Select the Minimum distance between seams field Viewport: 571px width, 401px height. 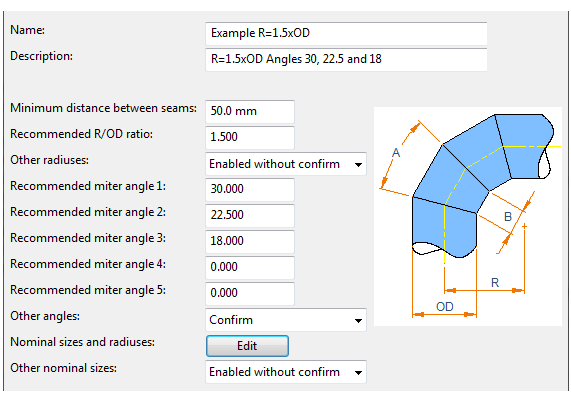(x=250, y=111)
